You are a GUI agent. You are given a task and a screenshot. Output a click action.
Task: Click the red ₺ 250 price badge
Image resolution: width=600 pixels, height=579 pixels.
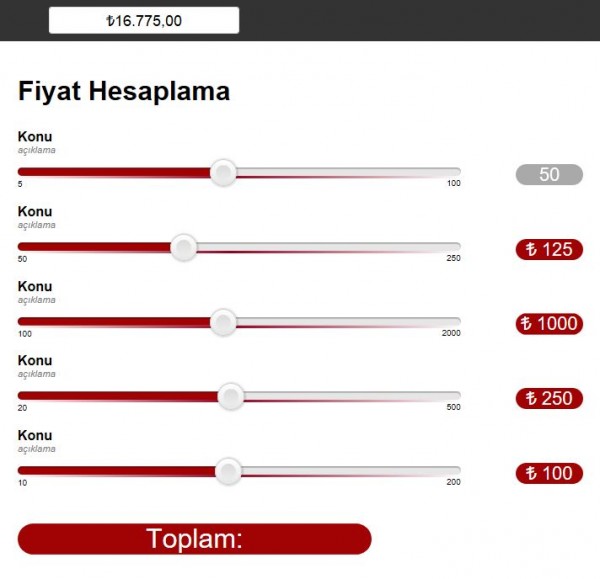click(549, 398)
